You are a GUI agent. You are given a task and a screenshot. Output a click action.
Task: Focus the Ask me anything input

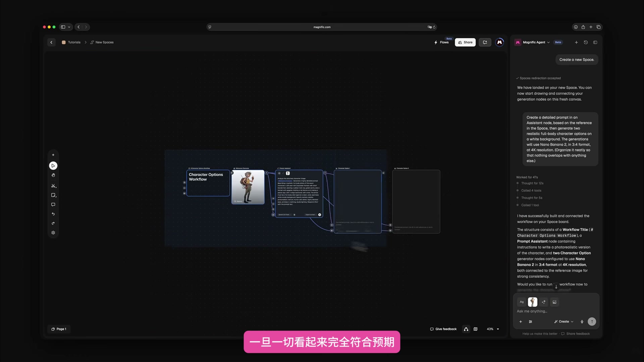[555, 311]
